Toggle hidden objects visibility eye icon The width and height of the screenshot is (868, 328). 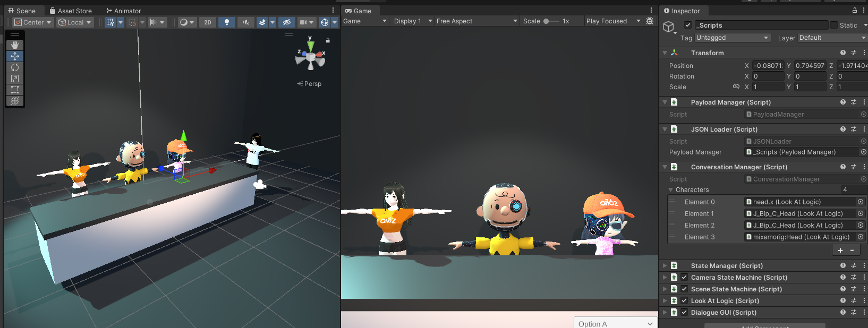point(286,22)
